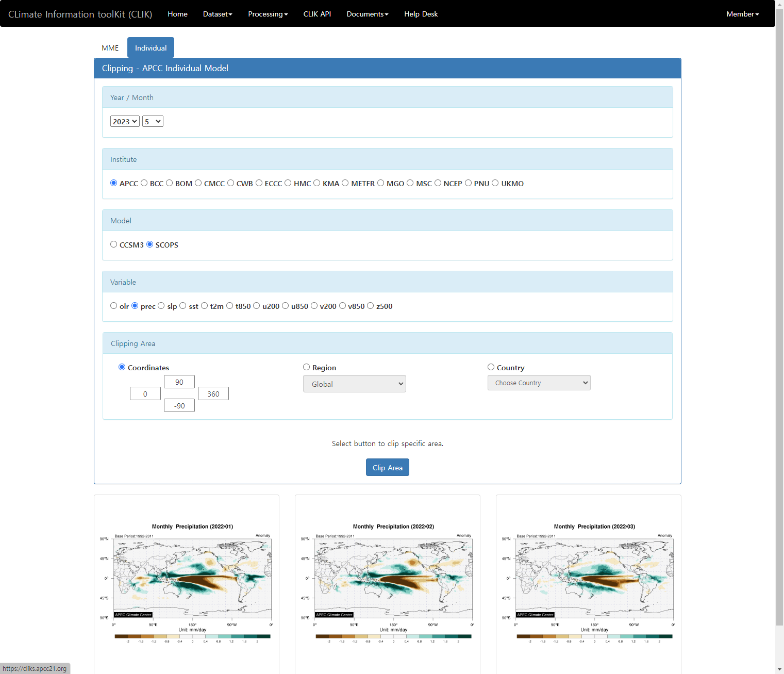Screen dimensions: 784x674
Task: Select the sst variable radio button
Action: (x=183, y=306)
